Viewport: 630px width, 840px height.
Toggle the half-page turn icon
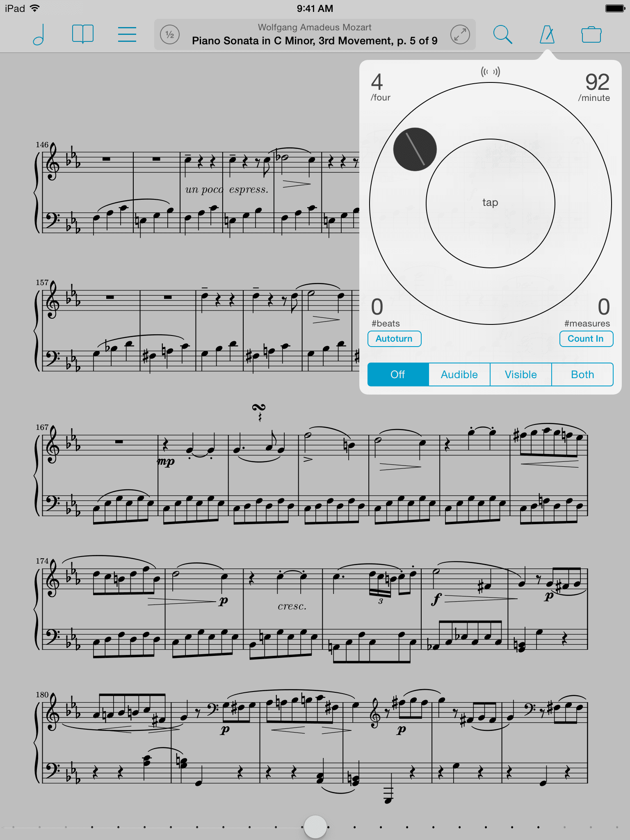click(x=170, y=35)
